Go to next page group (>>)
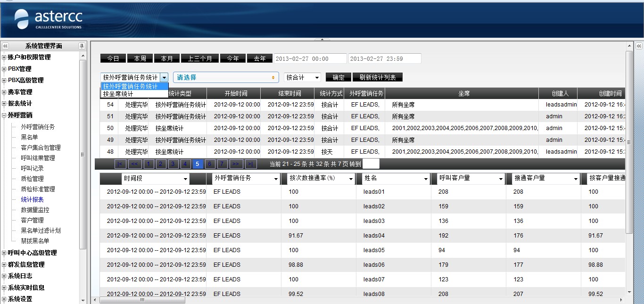This screenshot has width=644, height=304. [x=236, y=164]
